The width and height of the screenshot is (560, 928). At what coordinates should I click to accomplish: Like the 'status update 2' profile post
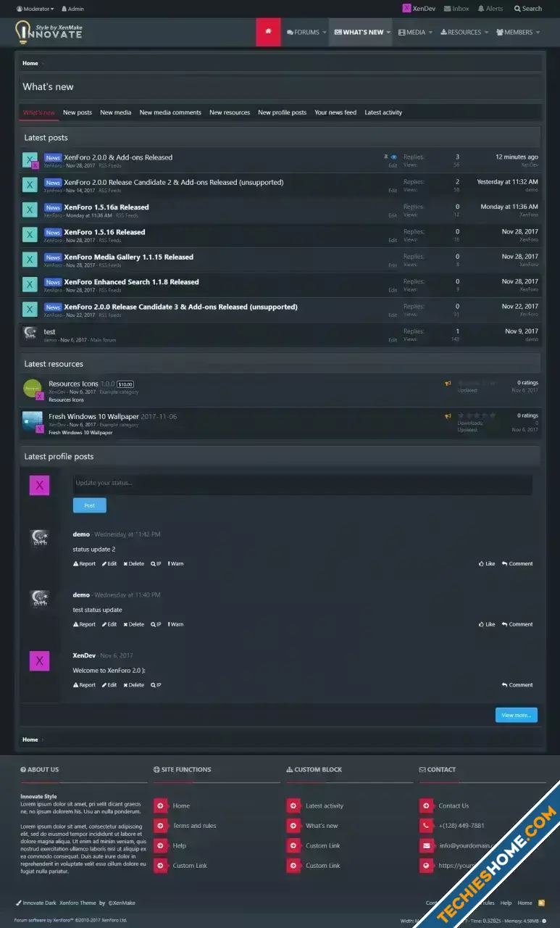tap(487, 563)
